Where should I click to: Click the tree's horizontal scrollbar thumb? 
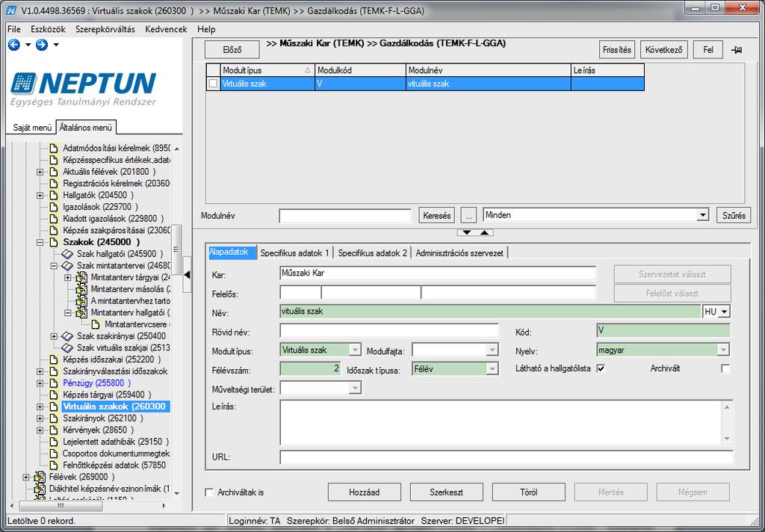click(61, 506)
